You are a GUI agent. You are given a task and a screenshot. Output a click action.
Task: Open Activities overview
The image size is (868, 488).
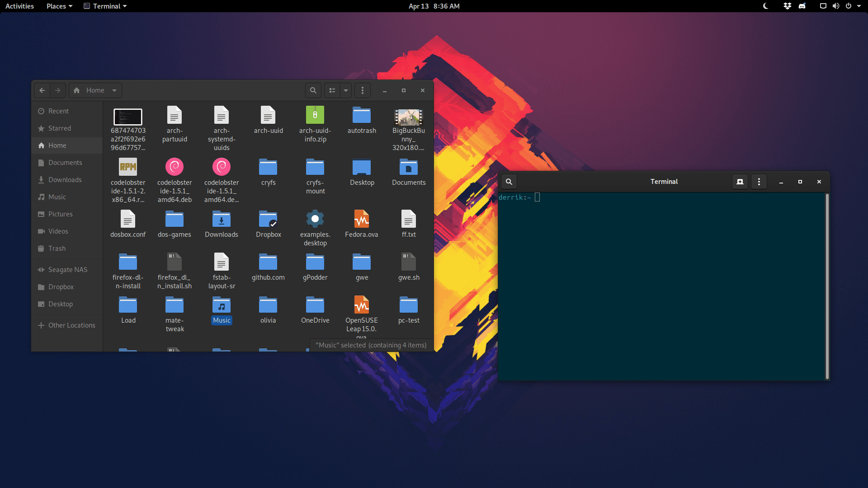click(19, 6)
